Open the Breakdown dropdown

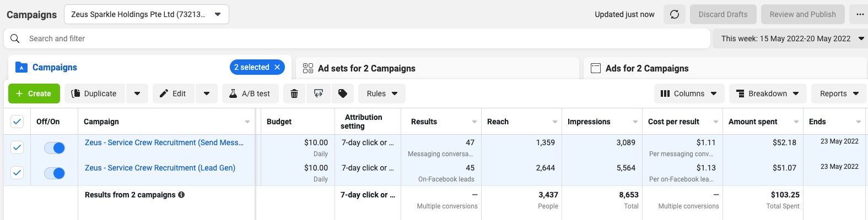point(767,94)
